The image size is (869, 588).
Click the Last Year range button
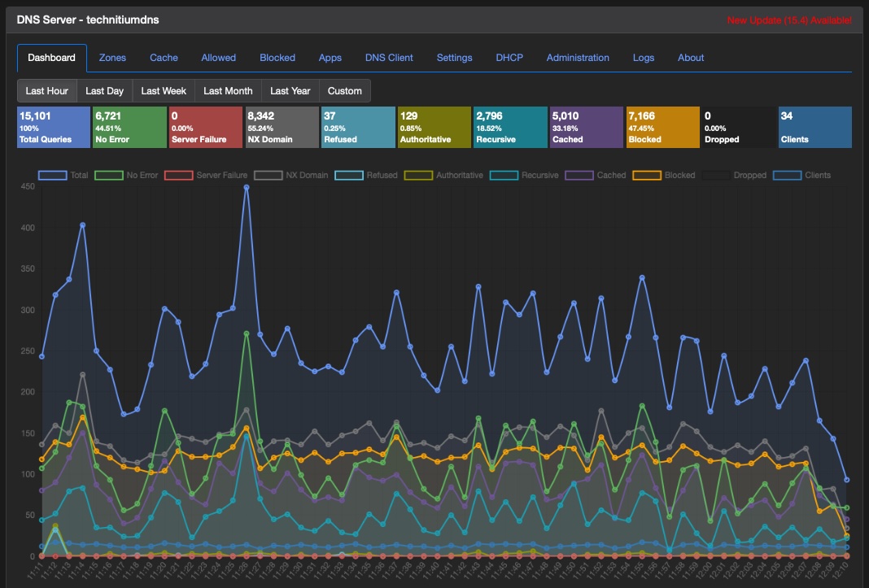[x=290, y=91]
